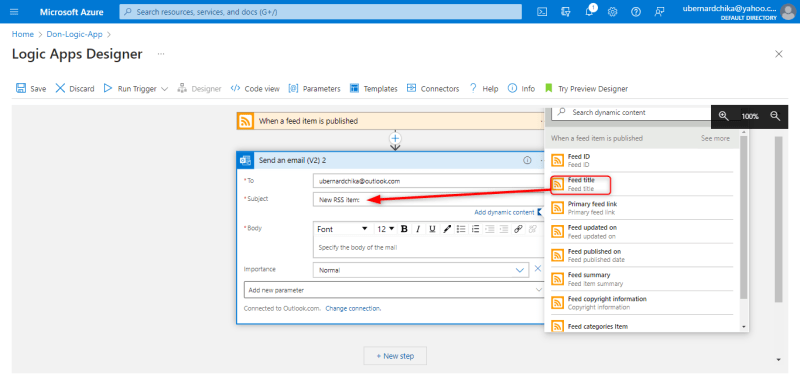The image size is (800, 385).
Task: Click Change connection link
Action: pos(353,309)
